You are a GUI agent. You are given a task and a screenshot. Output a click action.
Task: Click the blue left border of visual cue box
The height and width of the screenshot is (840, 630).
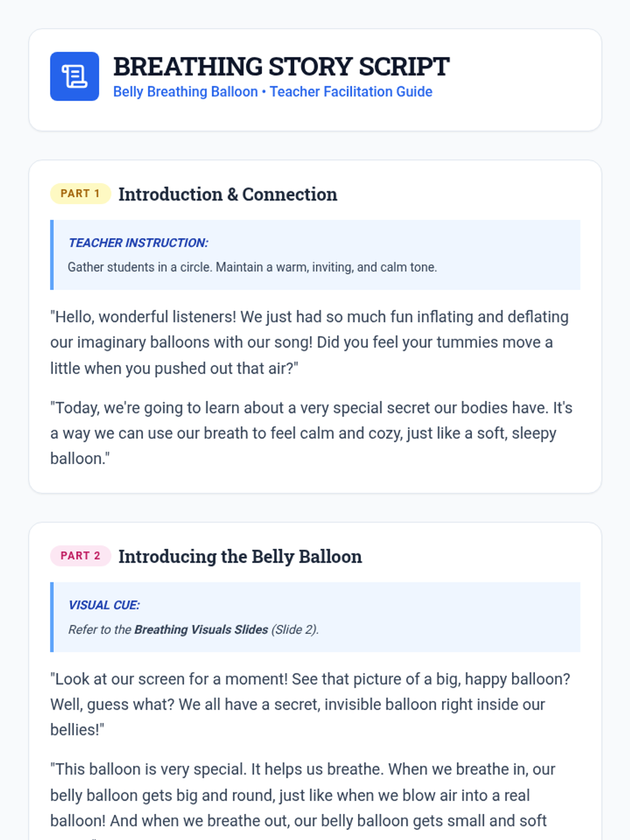(x=52, y=617)
